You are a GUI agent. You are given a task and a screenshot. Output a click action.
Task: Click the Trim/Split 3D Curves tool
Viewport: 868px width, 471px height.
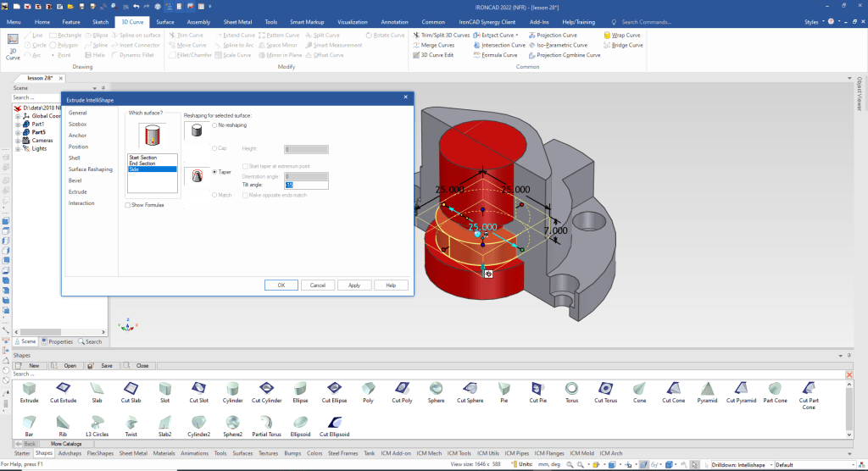pos(443,36)
